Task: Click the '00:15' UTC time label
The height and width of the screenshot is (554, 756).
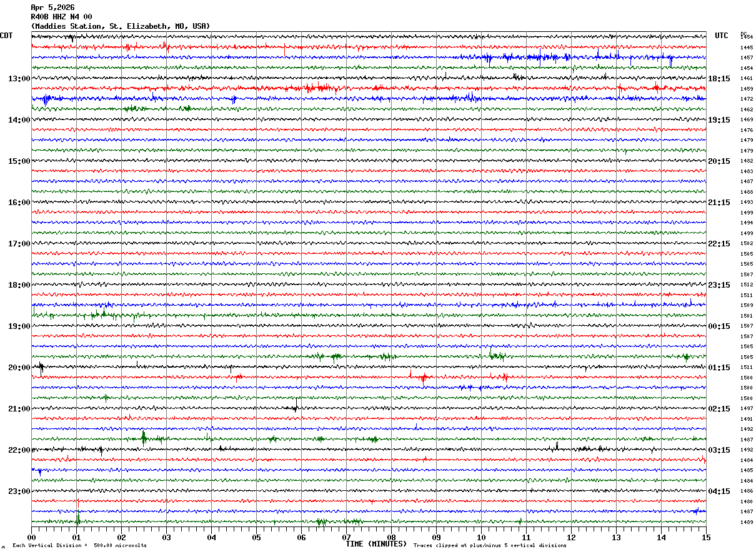Action: [x=719, y=326]
